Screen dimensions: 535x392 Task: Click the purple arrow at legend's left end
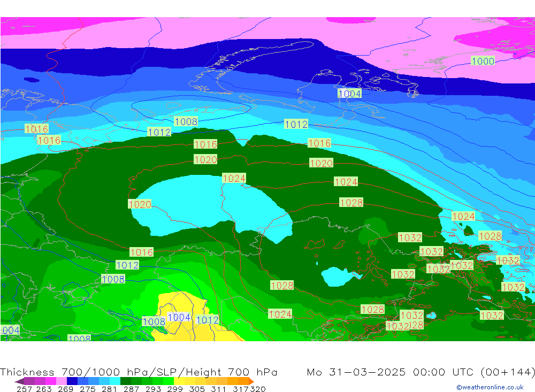click(x=19, y=381)
